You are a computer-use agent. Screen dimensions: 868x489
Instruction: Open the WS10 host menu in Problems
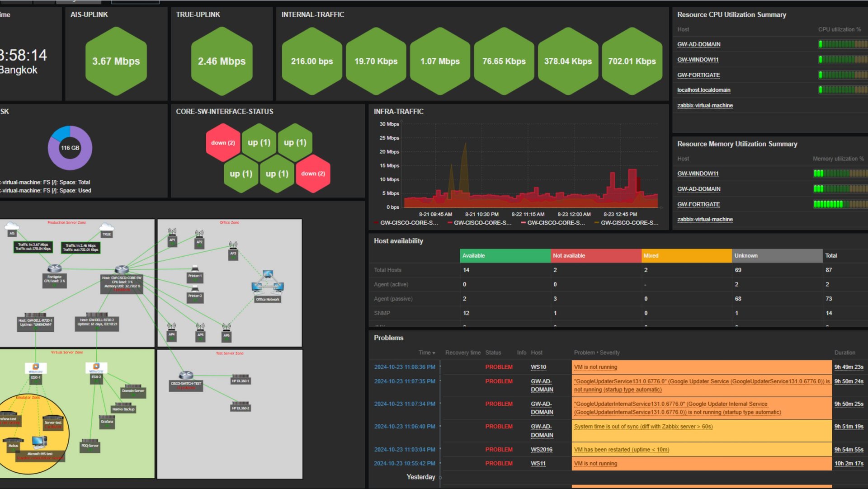pos(538,367)
